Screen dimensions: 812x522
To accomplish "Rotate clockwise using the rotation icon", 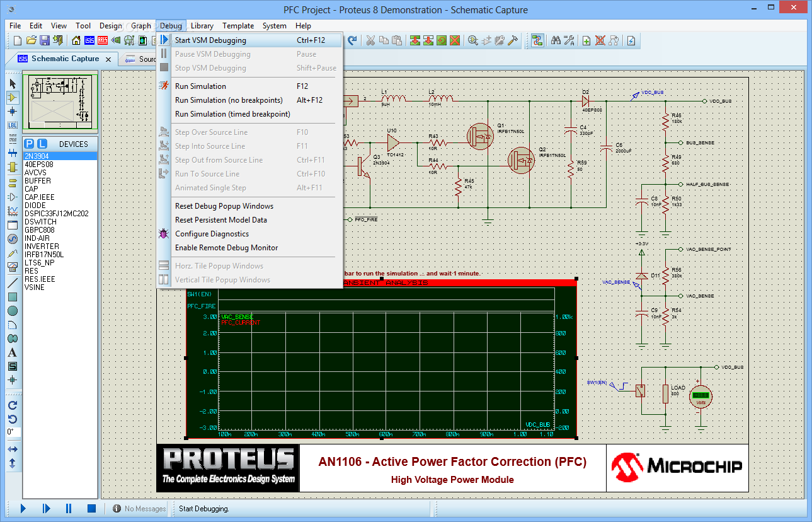I will 12,405.
